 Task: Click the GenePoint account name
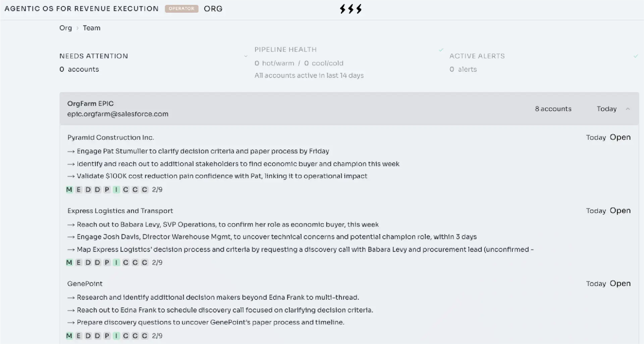coord(85,284)
